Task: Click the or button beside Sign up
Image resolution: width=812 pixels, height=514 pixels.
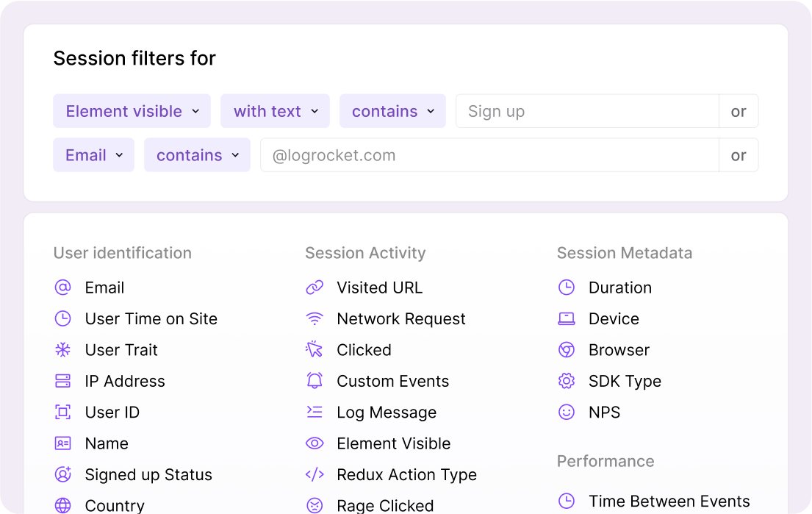Action: tap(738, 111)
